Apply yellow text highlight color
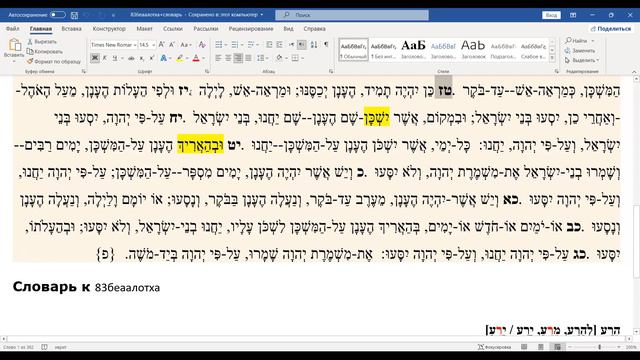The image size is (640, 360). (180, 58)
